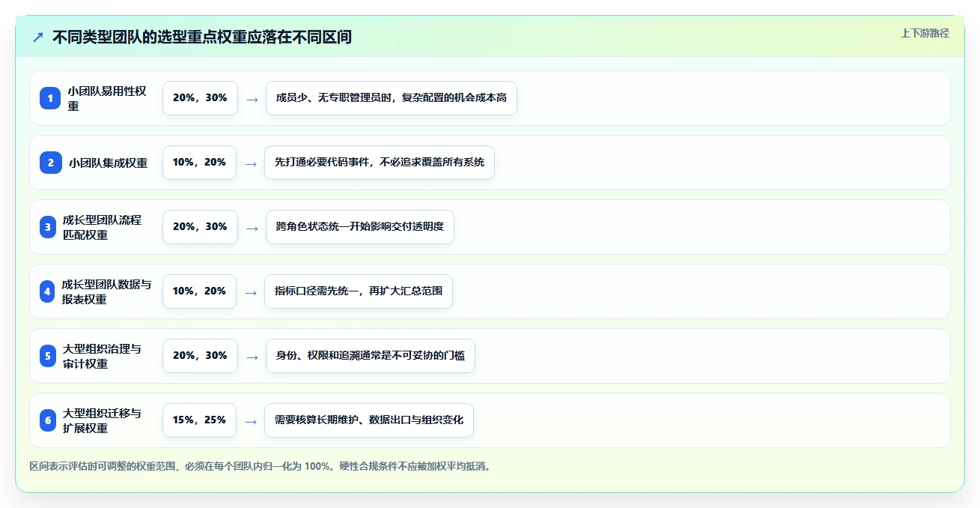The image size is (980, 508).
Task: Click the arrow in 大型组织治理与审计权重 row
Action: (x=252, y=357)
